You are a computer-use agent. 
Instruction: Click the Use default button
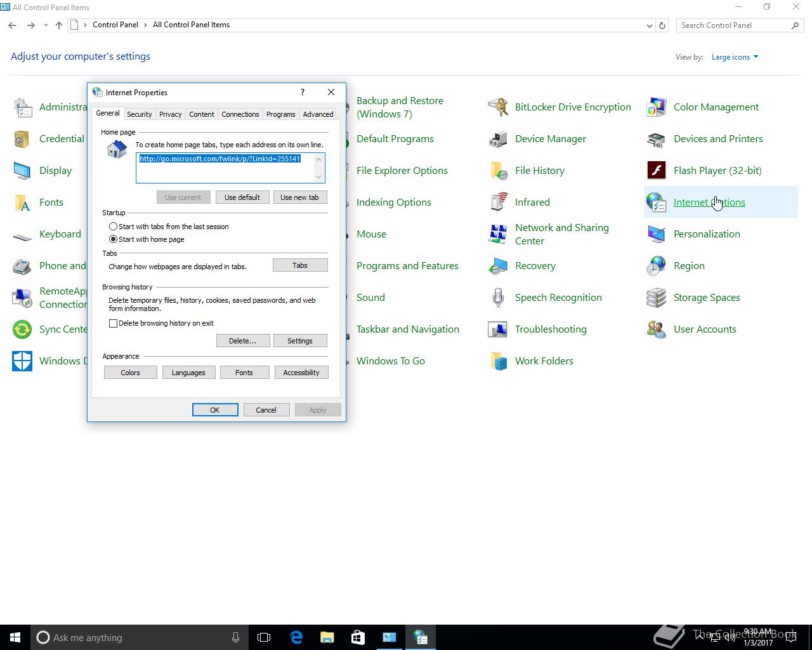point(242,197)
